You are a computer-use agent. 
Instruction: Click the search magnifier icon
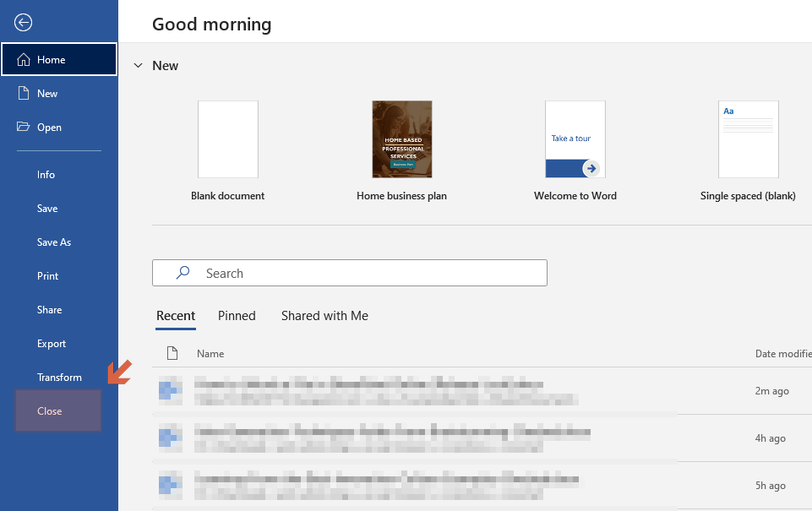(183, 273)
